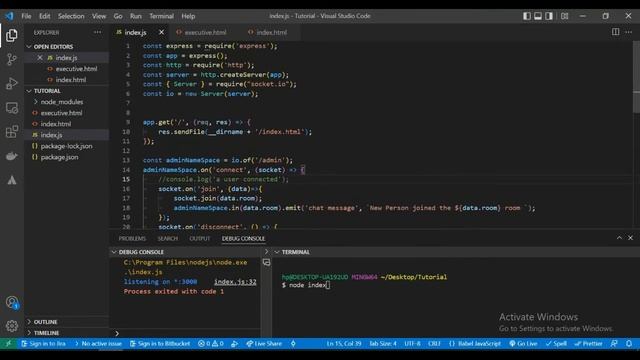Open the Source Control view
This screenshot has width=640, height=360.
(x=11, y=60)
